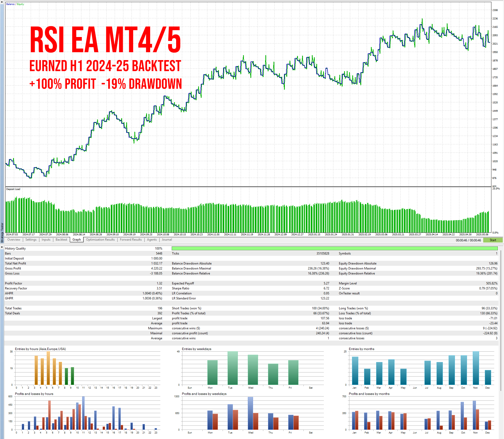Select the Total Trades value 196
Viewport: 504px width, 439px height.
point(160,308)
